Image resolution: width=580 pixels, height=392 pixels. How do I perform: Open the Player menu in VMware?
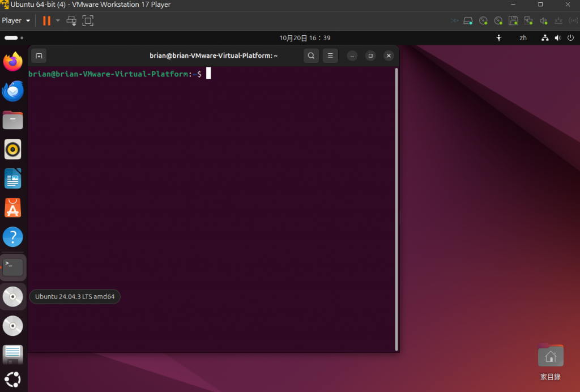16,21
